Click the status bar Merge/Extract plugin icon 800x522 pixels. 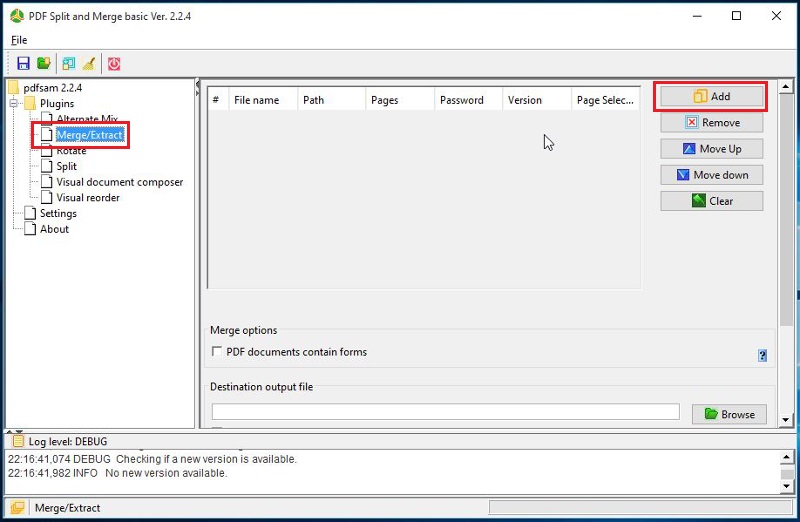click(17, 508)
